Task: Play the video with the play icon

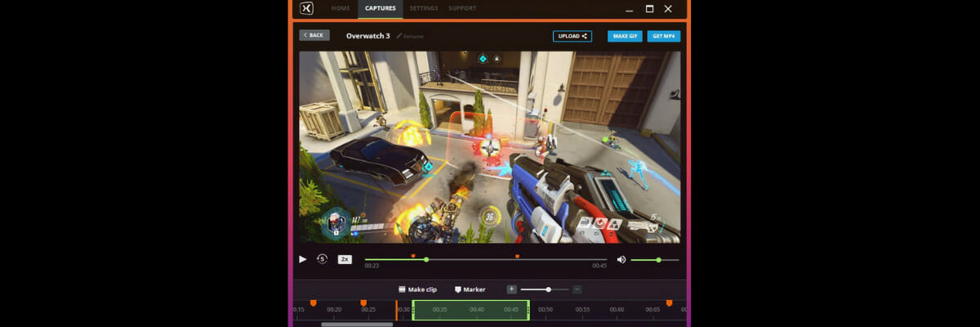Action: [303, 259]
